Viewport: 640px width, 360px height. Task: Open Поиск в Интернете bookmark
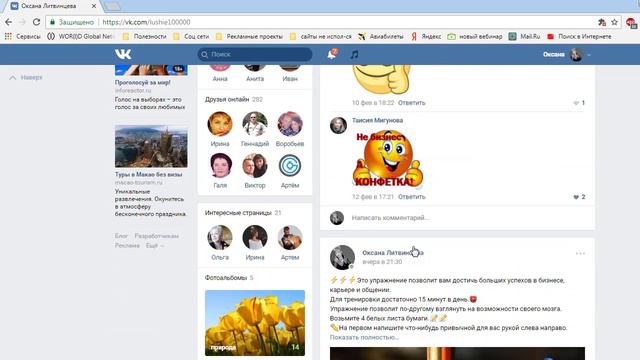coord(580,36)
